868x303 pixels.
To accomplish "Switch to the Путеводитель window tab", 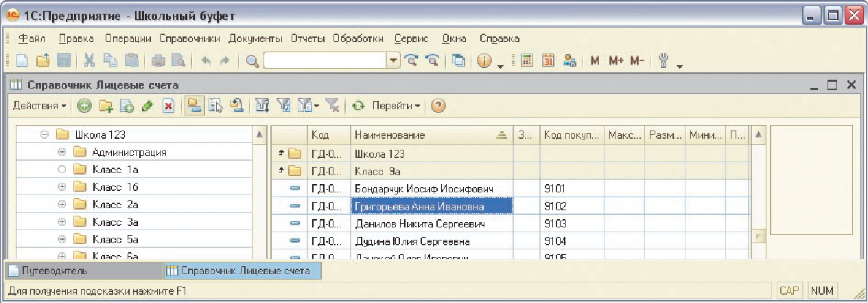I will [84, 271].
